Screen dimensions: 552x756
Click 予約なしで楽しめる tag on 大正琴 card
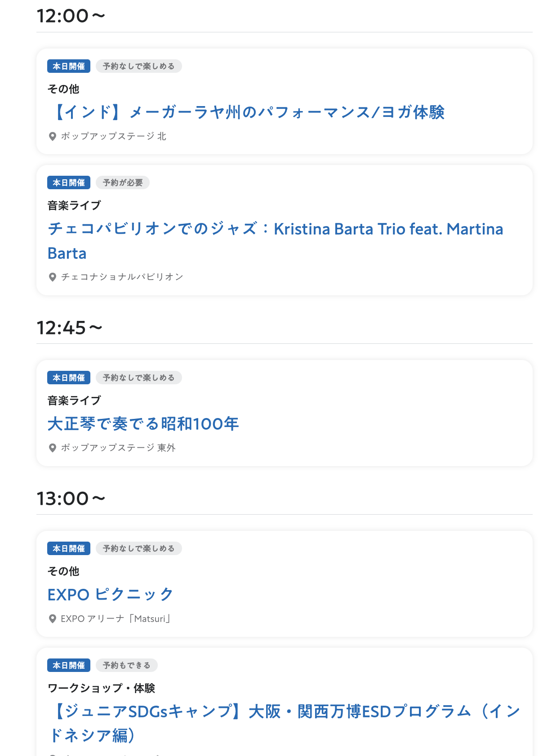[139, 378]
